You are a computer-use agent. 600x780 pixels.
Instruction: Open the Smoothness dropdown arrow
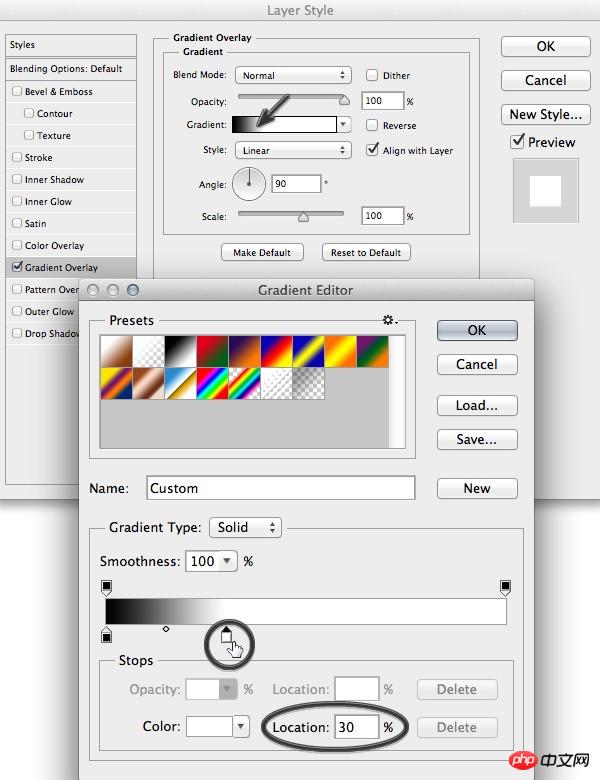click(227, 561)
